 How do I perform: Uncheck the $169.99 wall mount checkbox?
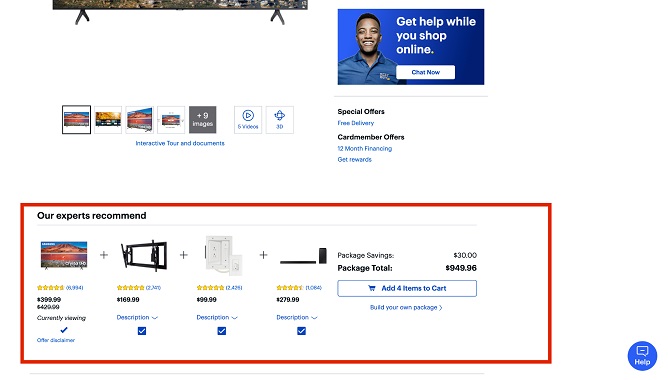(x=142, y=331)
